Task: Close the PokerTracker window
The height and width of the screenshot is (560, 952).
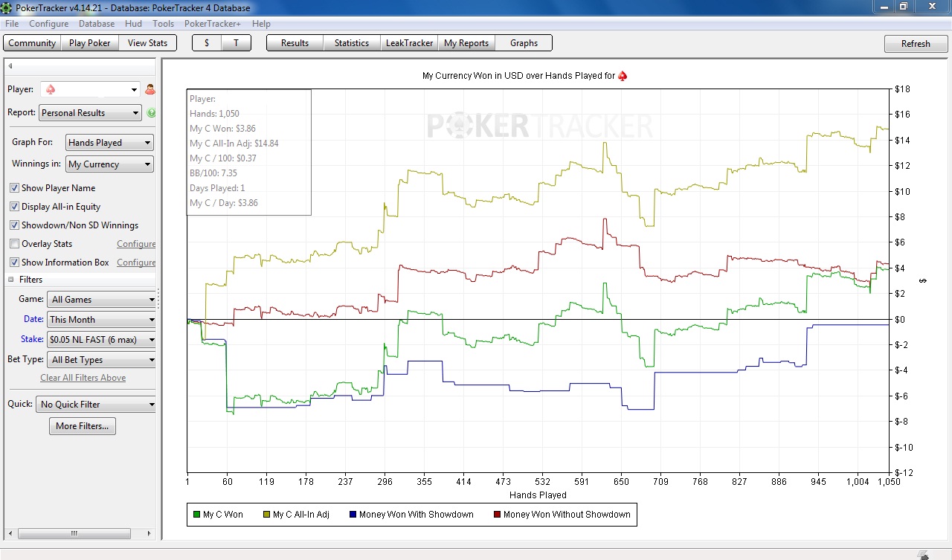Action: 931,7
